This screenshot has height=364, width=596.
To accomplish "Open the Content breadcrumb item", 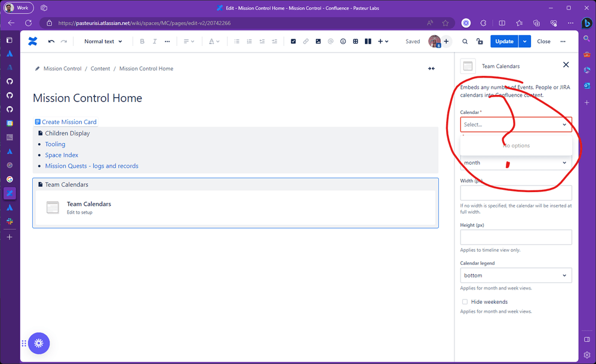I will (x=100, y=69).
